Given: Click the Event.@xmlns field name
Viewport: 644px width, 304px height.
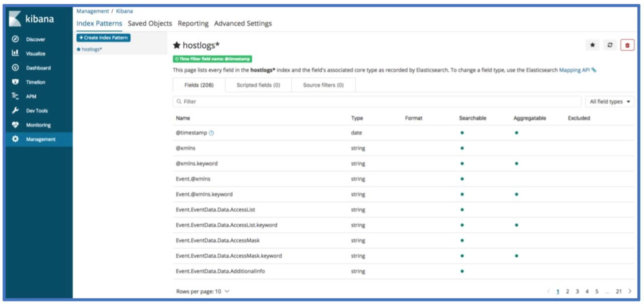Looking at the screenshot, I should click(x=193, y=179).
